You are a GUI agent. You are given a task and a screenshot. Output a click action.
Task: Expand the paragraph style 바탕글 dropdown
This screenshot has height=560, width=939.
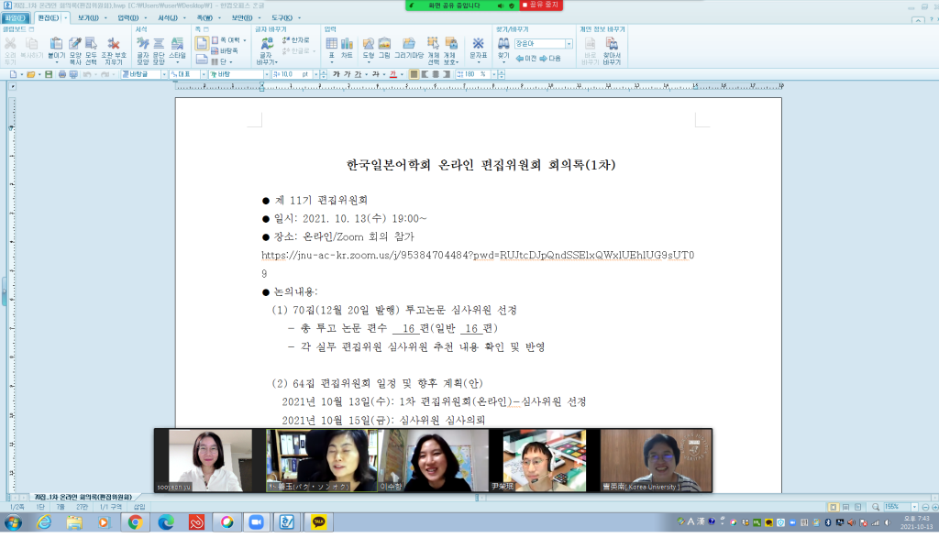click(164, 75)
